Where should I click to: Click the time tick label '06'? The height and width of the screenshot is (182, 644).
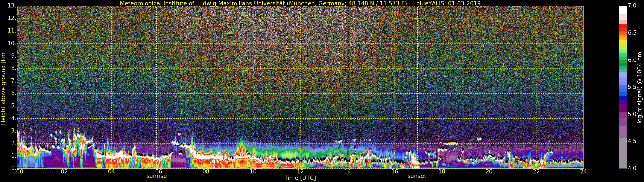158,171
